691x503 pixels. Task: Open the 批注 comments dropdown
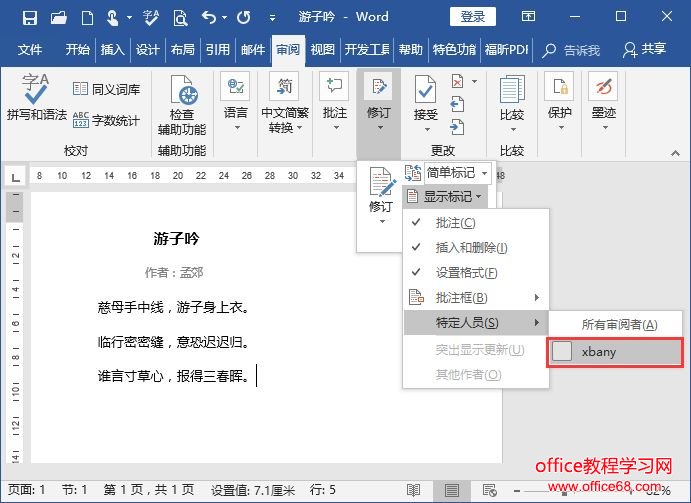(x=334, y=102)
